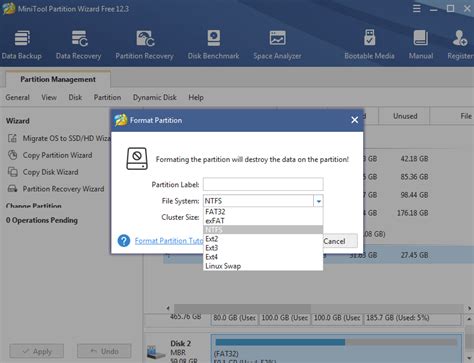Click the Partition Recovery Wizard icon
474x363 pixels.
coord(12,189)
